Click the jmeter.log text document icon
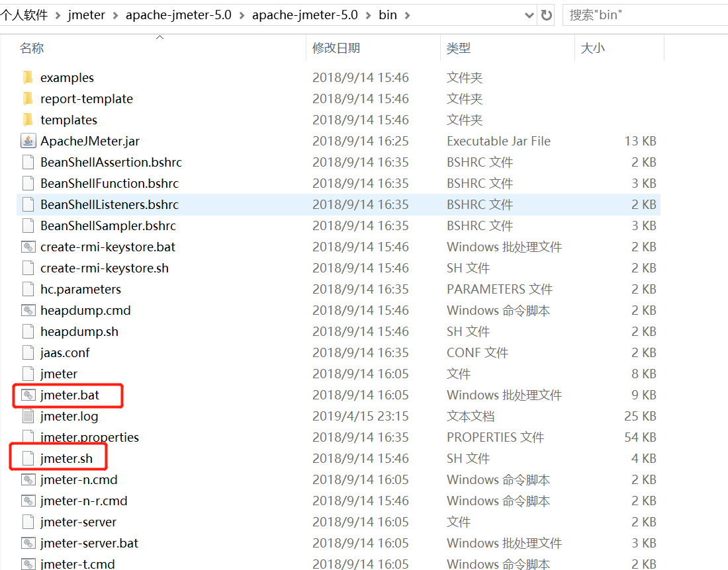The height and width of the screenshot is (570, 728). click(x=28, y=416)
